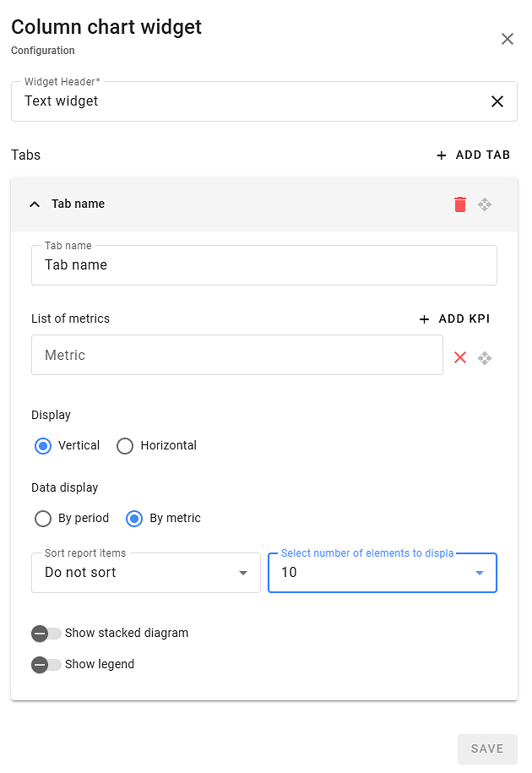This screenshot has width=532, height=773.
Task: Select the Vertical display option
Action: coord(43,446)
